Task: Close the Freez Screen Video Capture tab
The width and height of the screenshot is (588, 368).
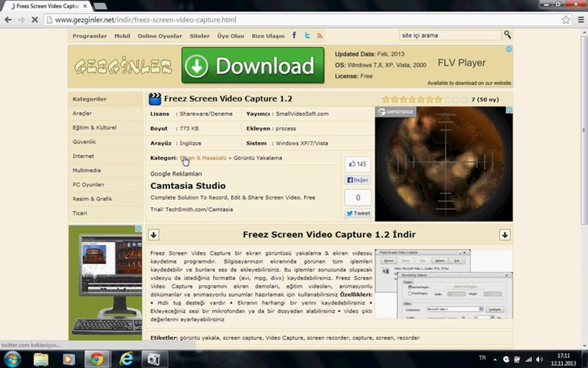Action: 85,6
